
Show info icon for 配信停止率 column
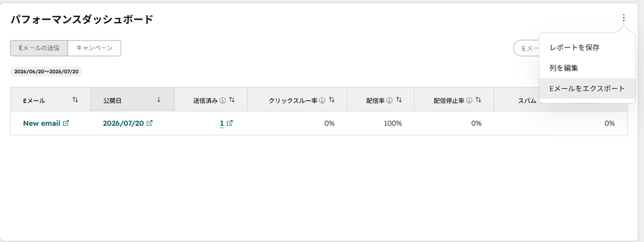tap(469, 101)
